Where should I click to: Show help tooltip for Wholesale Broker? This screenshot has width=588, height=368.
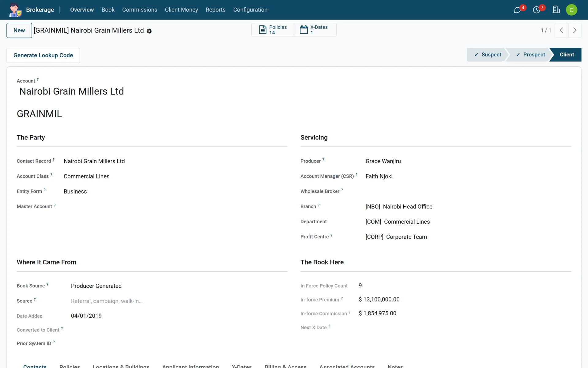(x=342, y=190)
